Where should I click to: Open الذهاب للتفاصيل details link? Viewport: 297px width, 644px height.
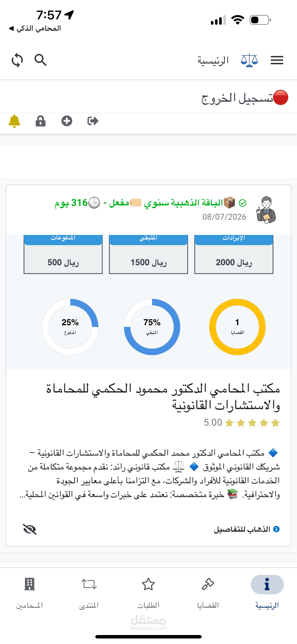click(247, 529)
